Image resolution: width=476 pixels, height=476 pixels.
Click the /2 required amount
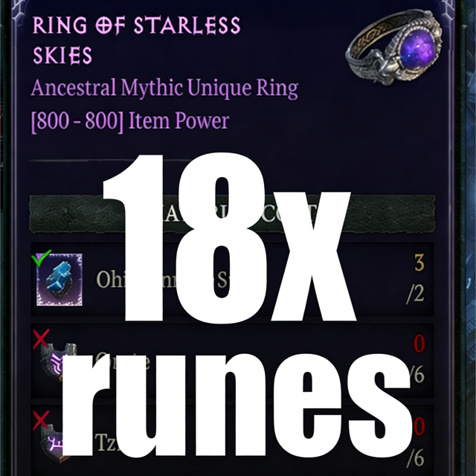(415, 294)
